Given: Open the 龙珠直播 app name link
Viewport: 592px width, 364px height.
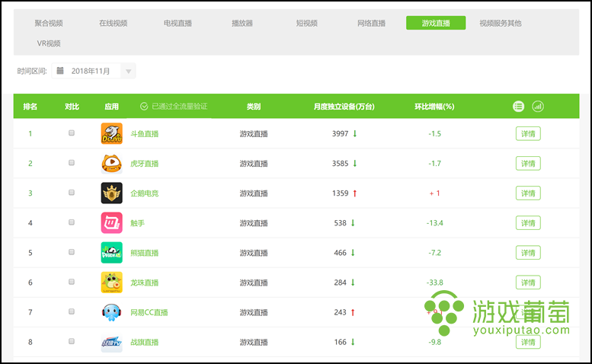Looking at the screenshot, I should 144,283.
